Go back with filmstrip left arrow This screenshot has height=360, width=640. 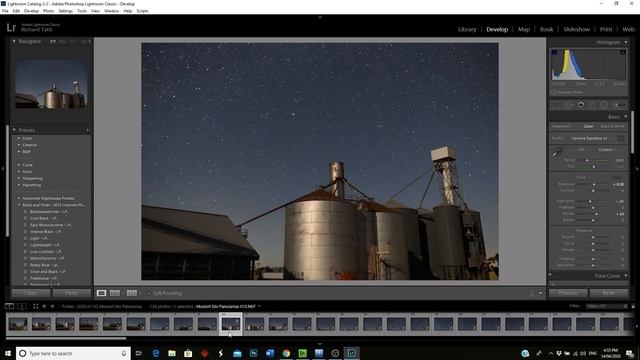(x=44, y=306)
